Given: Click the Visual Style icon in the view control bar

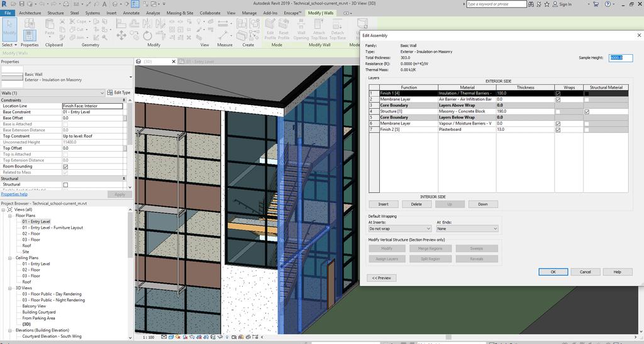Looking at the screenshot, I should tap(172, 337).
